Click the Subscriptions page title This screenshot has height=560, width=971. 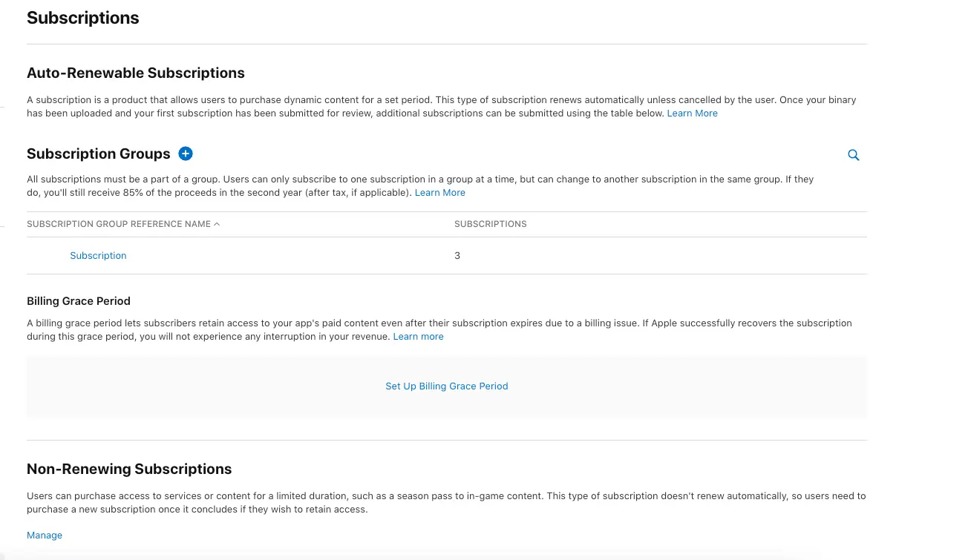pyautogui.click(x=82, y=18)
